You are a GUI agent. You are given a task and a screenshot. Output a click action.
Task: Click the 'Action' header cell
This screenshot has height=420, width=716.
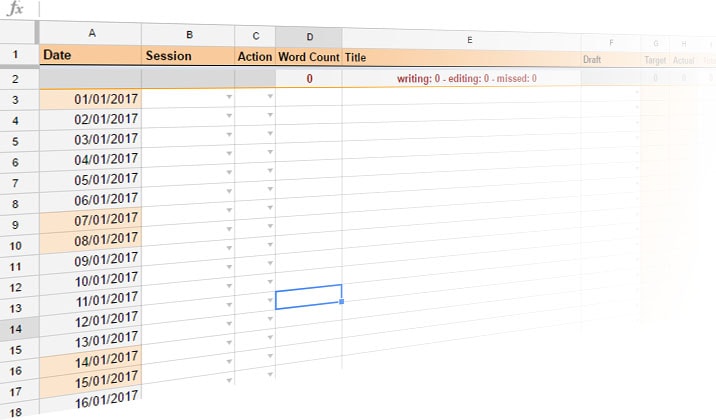tap(255, 57)
